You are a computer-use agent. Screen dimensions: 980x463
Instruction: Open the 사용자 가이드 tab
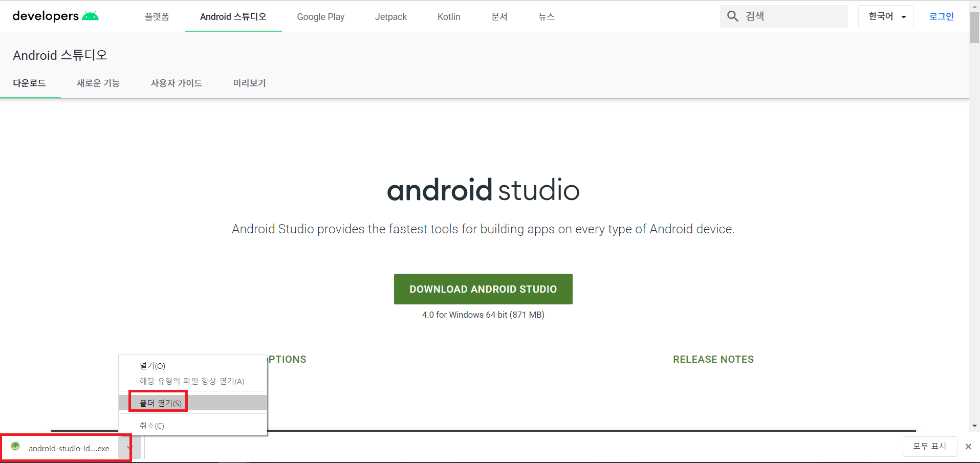176,83
